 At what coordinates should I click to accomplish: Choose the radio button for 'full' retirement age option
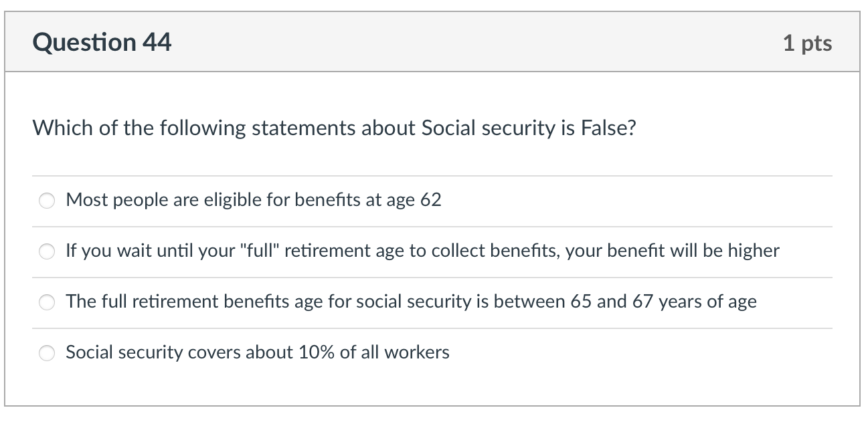click(47, 251)
